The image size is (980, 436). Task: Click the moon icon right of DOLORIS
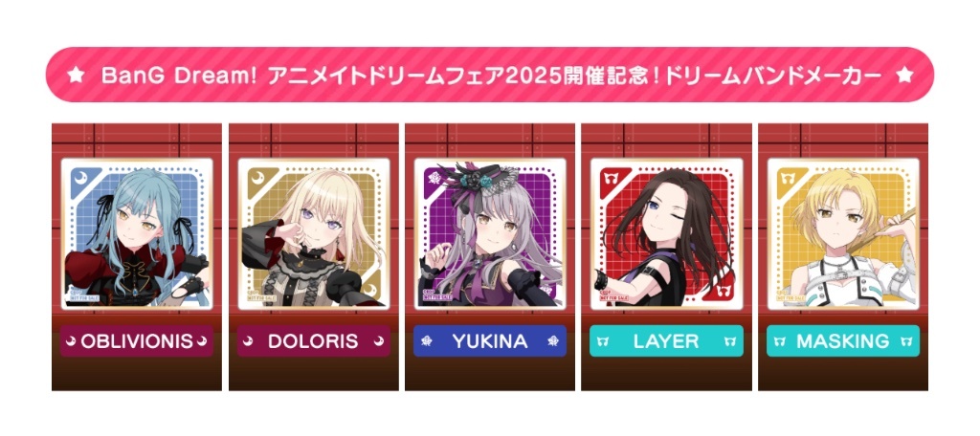pos(379,341)
